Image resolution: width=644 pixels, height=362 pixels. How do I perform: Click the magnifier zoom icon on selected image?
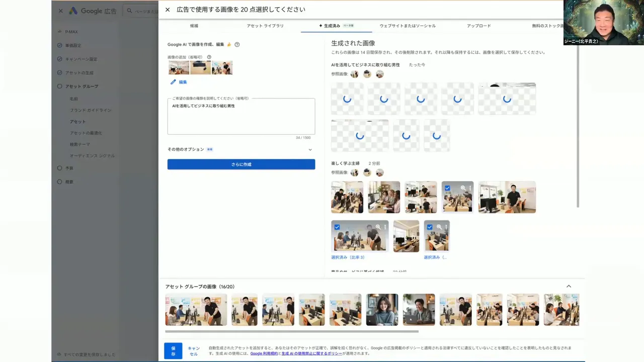pos(463,188)
